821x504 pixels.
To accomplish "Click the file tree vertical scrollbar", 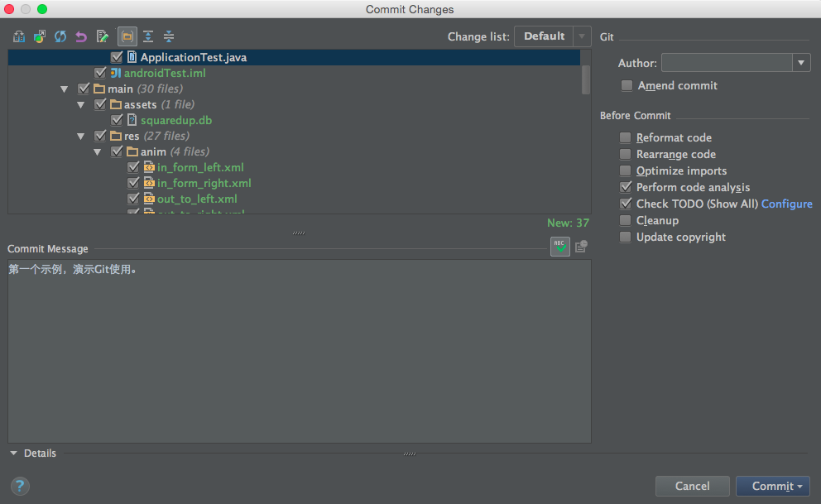I will point(586,79).
